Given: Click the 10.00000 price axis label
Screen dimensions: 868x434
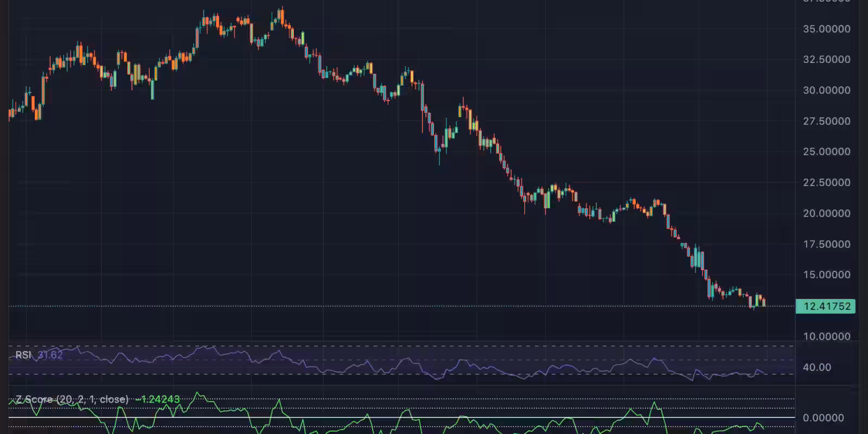Looking at the screenshot, I should pos(826,336).
